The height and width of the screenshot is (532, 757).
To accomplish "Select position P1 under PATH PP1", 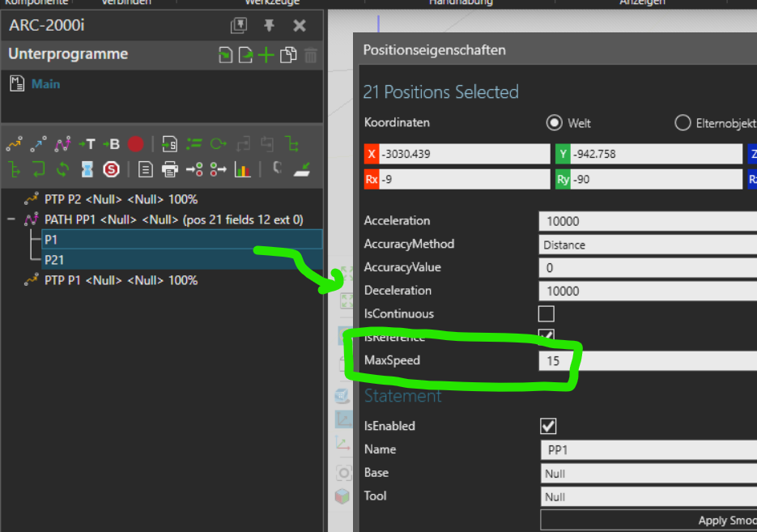I will click(182, 240).
